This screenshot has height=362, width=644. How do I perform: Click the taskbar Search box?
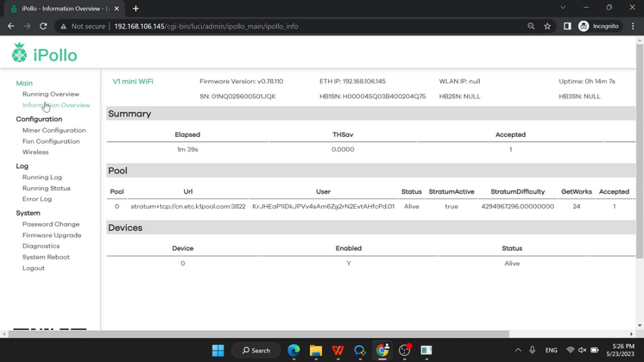click(256, 351)
